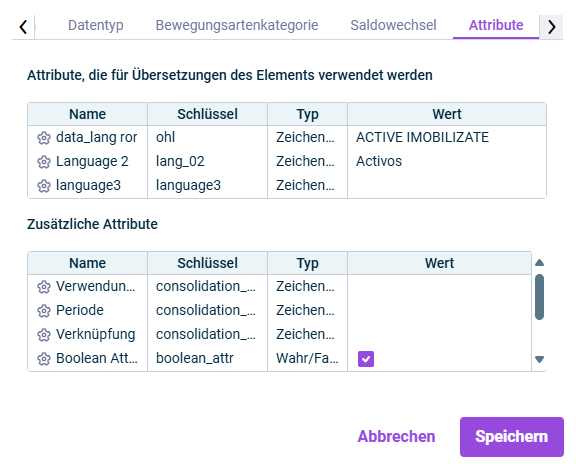The image size is (576, 464).
Task: Select the Attribute tab
Action: click(496, 25)
